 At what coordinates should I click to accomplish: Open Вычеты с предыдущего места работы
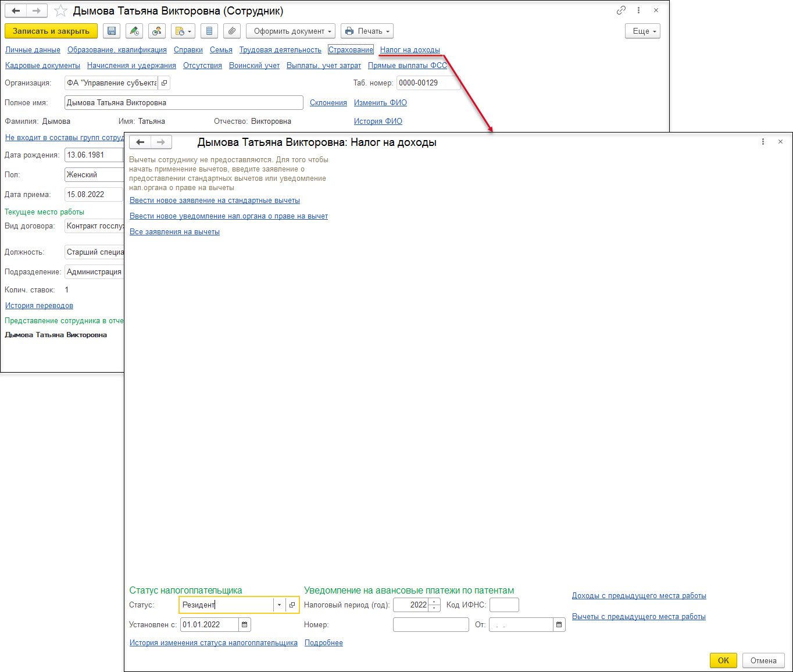coord(639,617)
